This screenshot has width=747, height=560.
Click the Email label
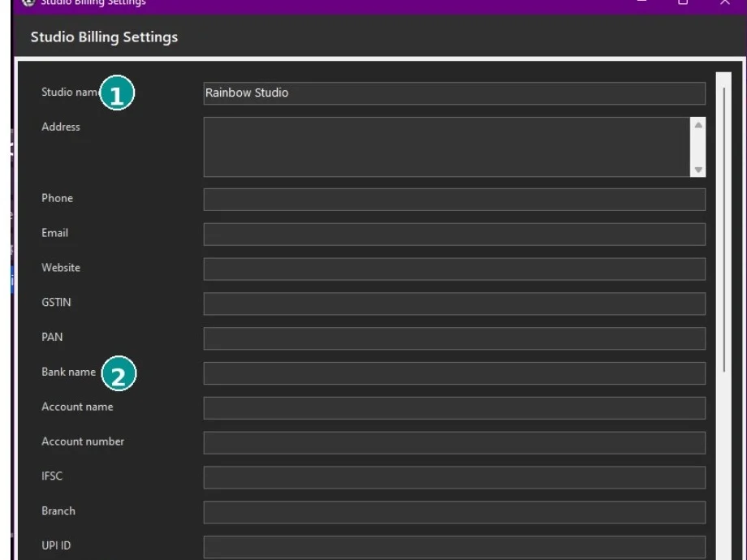54,233
